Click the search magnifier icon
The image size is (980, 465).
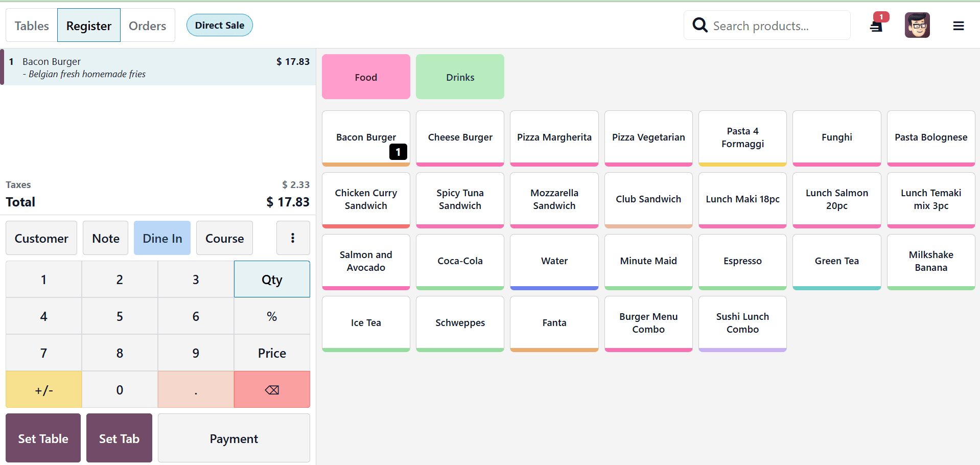coord(700,25)
